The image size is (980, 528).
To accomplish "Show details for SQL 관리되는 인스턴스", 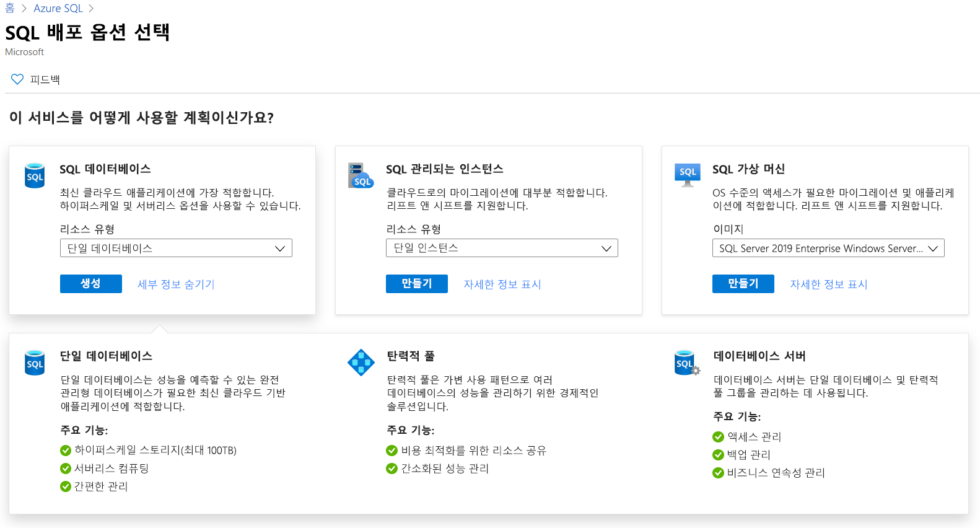I will (x=502, y=284).
